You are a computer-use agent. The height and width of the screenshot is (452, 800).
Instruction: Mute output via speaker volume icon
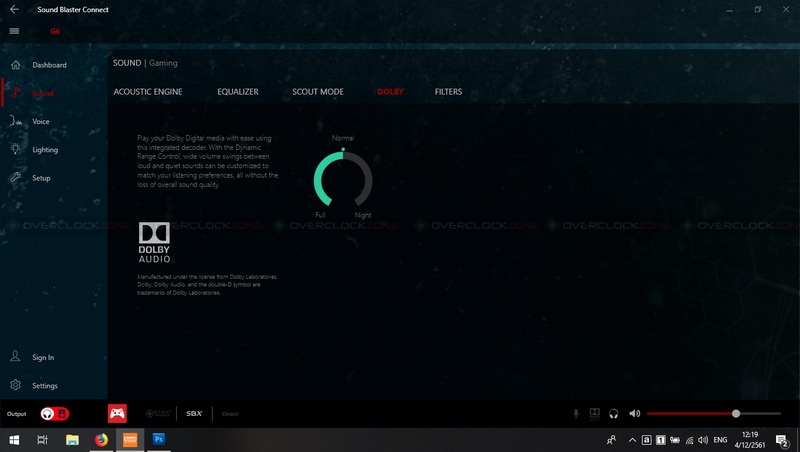click(635, 414)
